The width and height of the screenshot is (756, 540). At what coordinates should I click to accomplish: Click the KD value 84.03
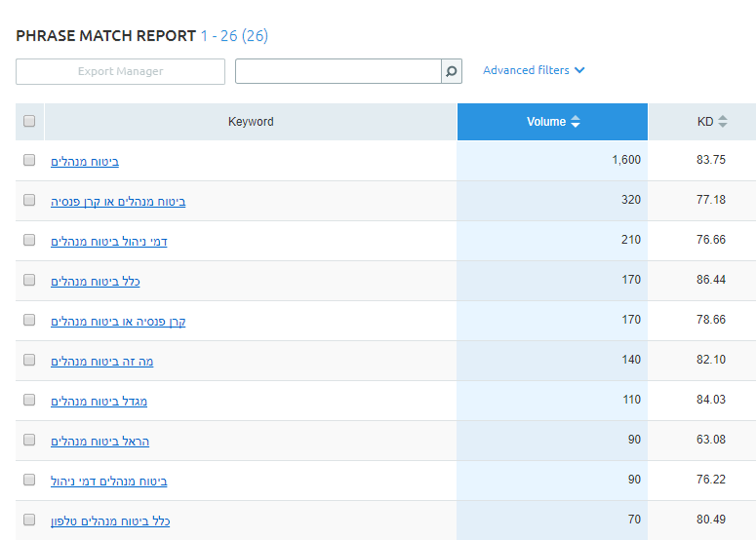tap(711, 400)
